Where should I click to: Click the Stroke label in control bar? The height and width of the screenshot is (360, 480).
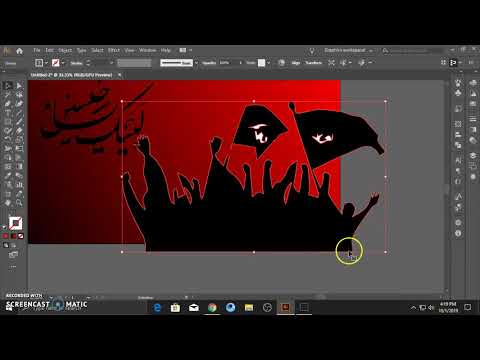point(76,63)
